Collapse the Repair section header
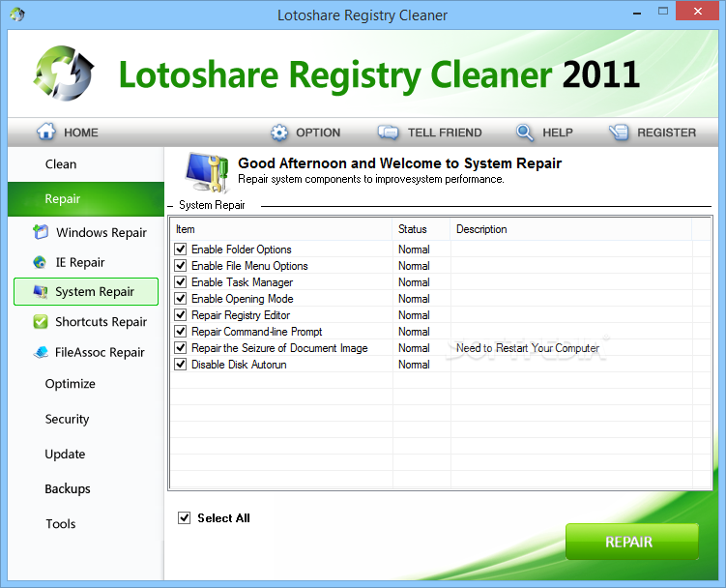This screenshot has width=726, height=588. click(x=86, y=199)
